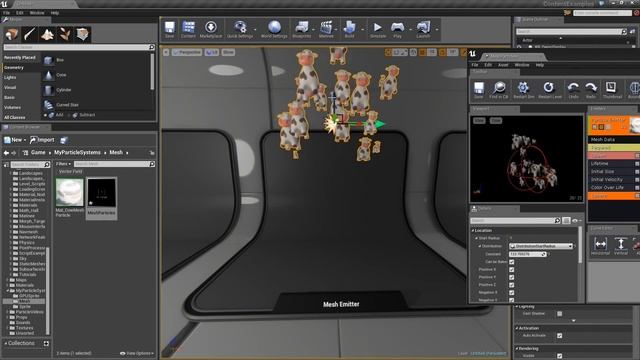This screenshot has width=640, height=360.
Task: Toggle the Lifetime module checkbox in Emitters
Action: point(637,164)
